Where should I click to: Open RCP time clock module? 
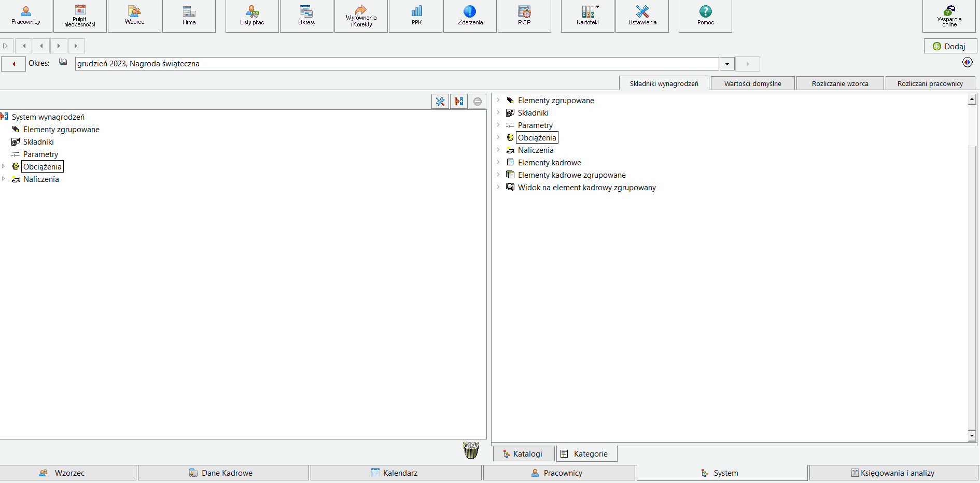click(x=524, y=16)
